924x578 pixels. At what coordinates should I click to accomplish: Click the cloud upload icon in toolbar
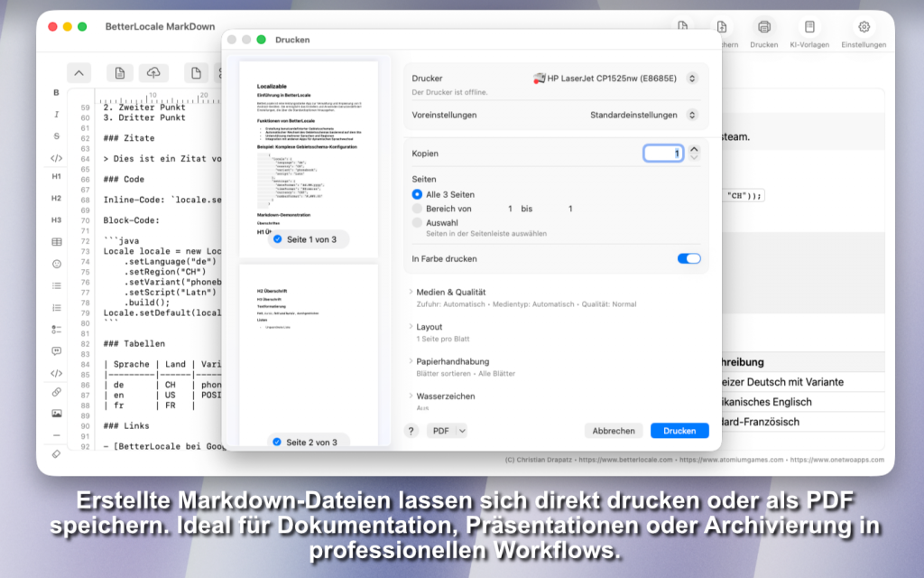153,73
